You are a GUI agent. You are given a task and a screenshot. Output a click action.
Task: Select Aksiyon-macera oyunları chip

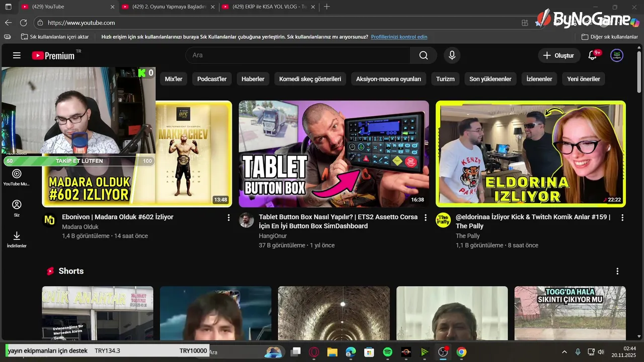[388, 79]
